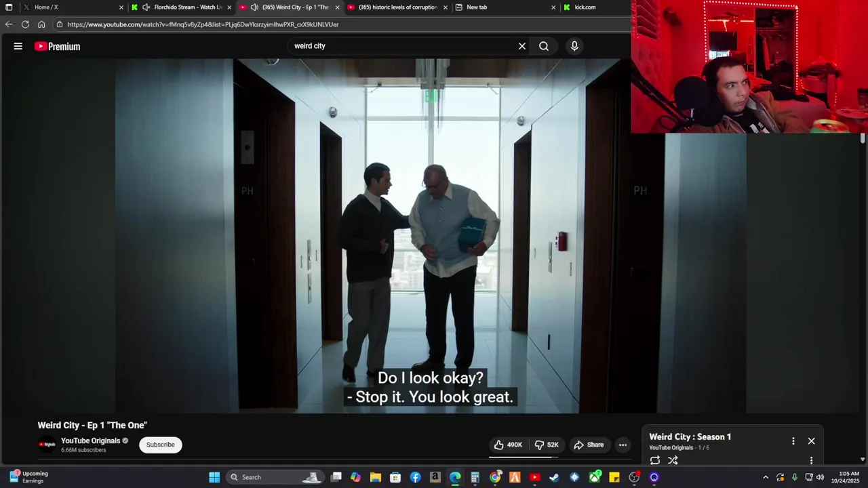Viewport: 868px width, 488px height.
Task: Toggle shuffle playlist in Season 1 panel
Action: pyautogui.click(x=673, y=460)
